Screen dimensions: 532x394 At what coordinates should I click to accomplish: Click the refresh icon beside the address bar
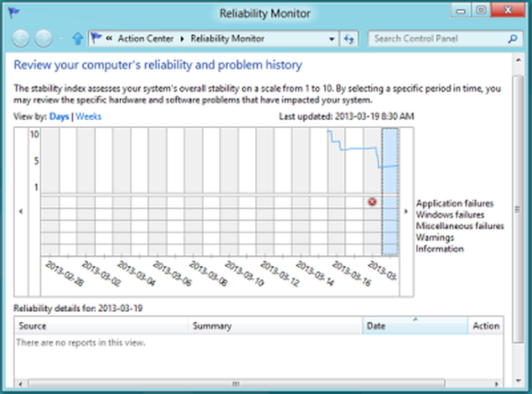coord(350,39)
